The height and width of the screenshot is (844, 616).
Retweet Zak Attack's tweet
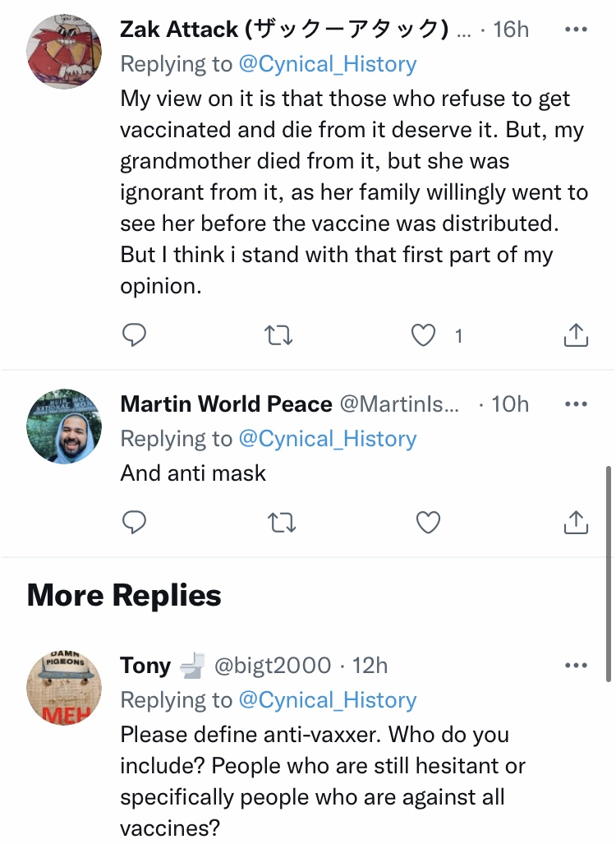[x=280, y=334]
